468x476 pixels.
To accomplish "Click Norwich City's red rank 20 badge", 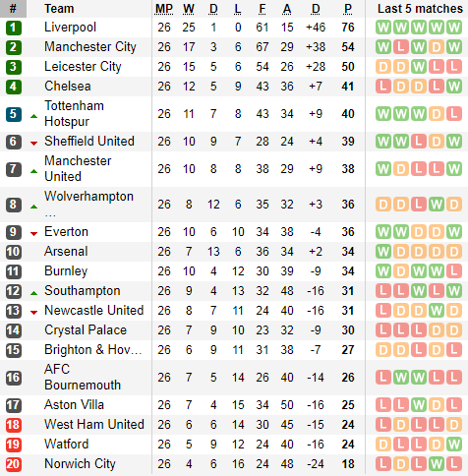I will pos(14,464).
